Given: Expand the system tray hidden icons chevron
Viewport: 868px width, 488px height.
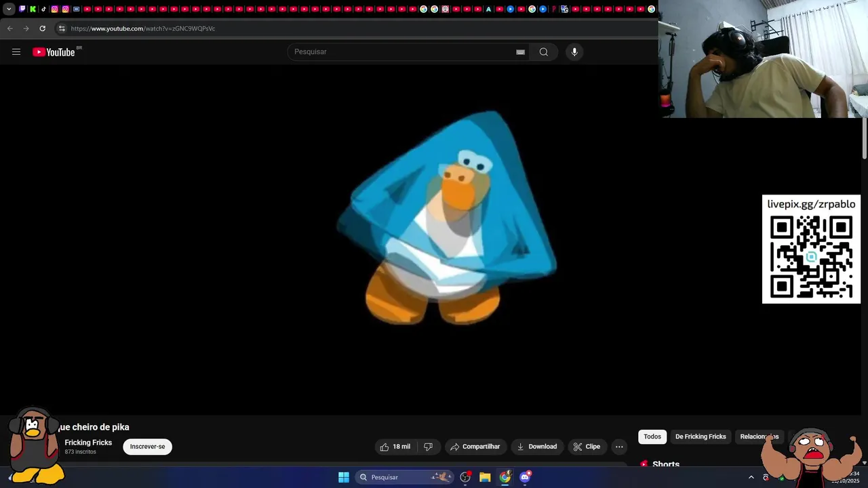Looking at the screenshot, I should click(751, 477).
